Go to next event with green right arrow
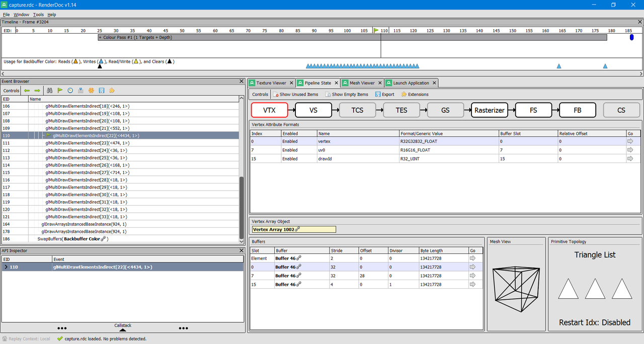This screenshot has width=644, height=344. click(x=37, y=91)
